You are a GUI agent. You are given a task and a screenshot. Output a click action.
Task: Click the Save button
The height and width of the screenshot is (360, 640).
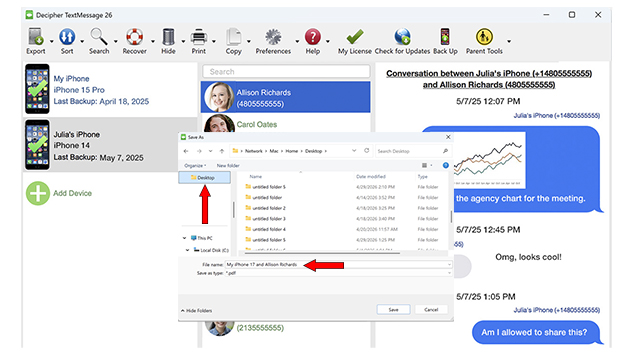pos(393,310)
